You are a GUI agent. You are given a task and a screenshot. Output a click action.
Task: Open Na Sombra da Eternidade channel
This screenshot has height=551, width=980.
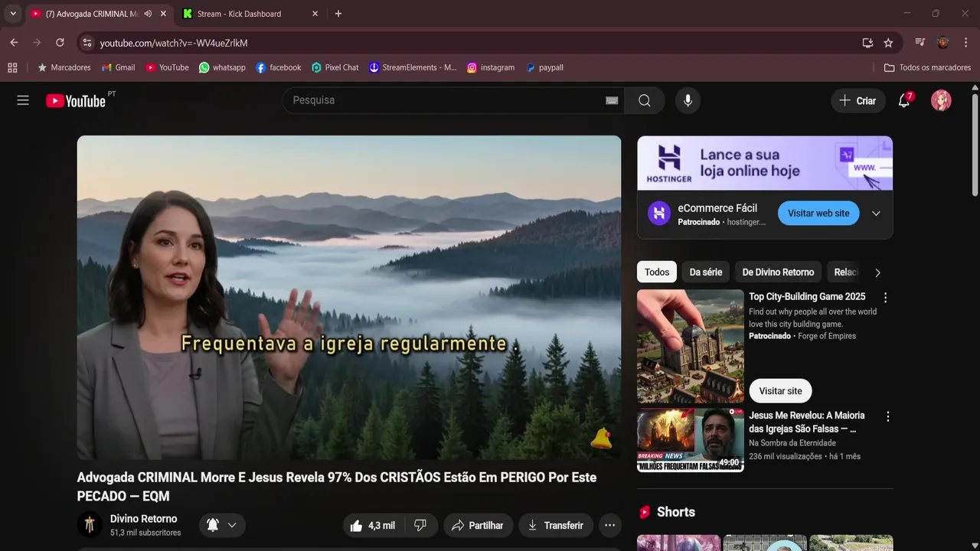tap(792, 443)
